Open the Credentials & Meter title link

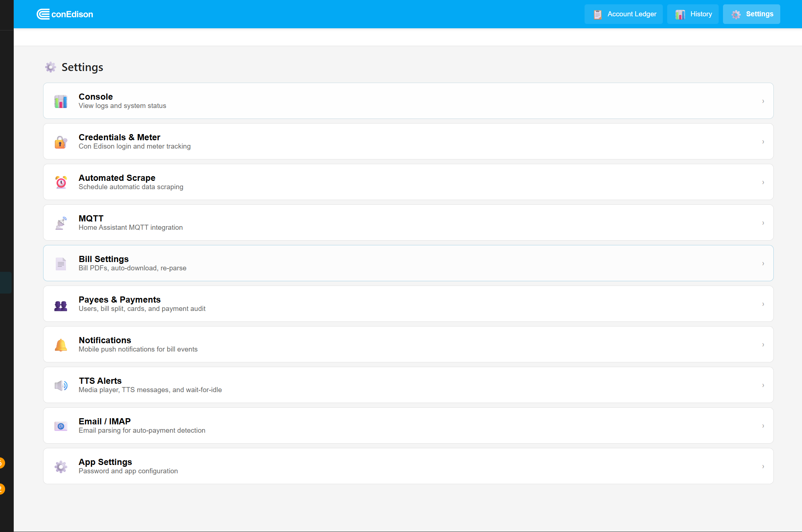click(119, 137)
